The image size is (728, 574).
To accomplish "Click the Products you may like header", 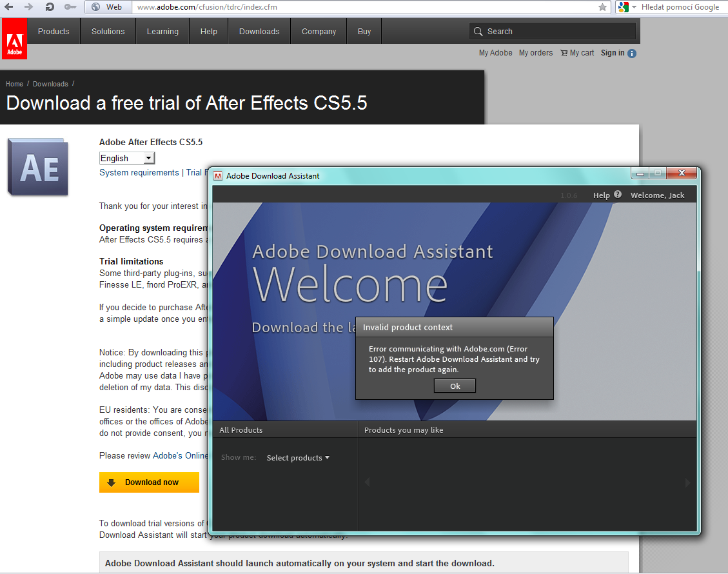I will click(x=404, y=430).
